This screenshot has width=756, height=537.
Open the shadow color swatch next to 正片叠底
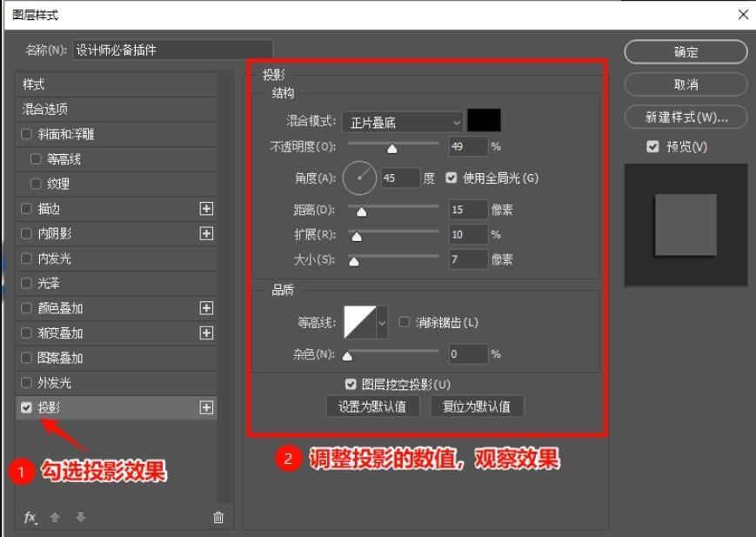pyautogui.click(x=485, y=119)
